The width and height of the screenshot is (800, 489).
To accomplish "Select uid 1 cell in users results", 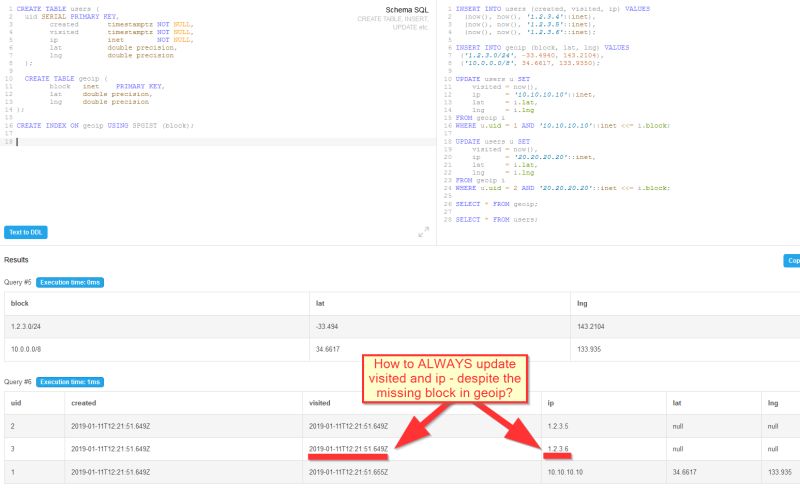I will (x=35, y=472).
